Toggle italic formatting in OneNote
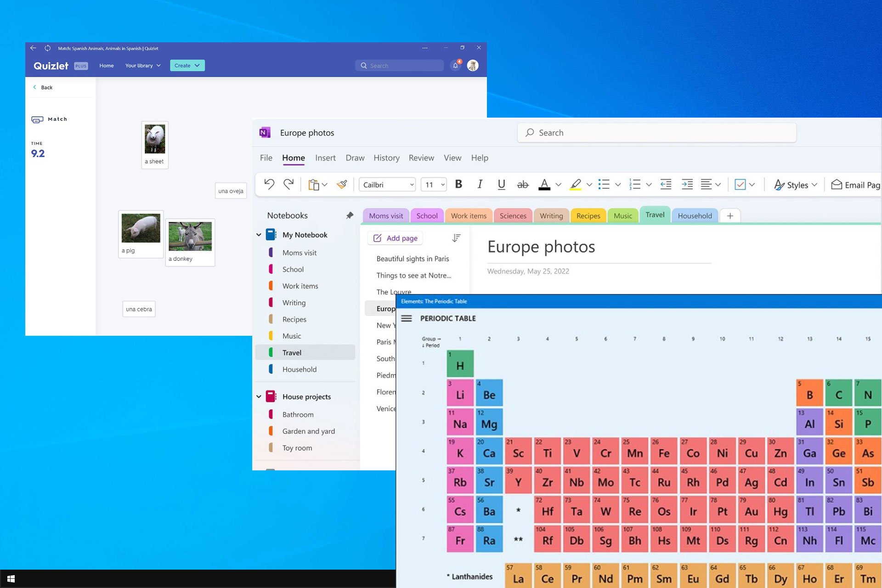Screen dimensions: 882x588 click(x=480, y=184)
